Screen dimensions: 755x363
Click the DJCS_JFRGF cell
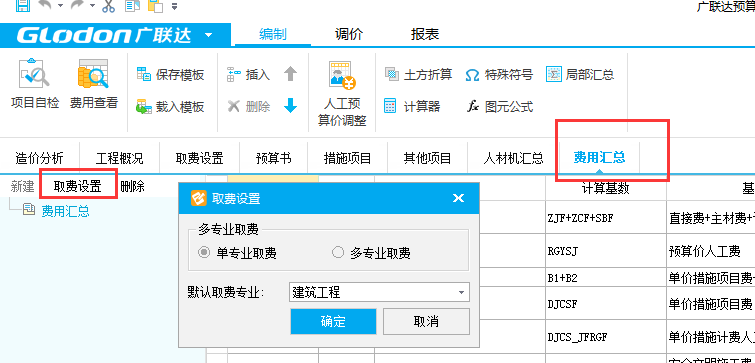coord(606,337)
